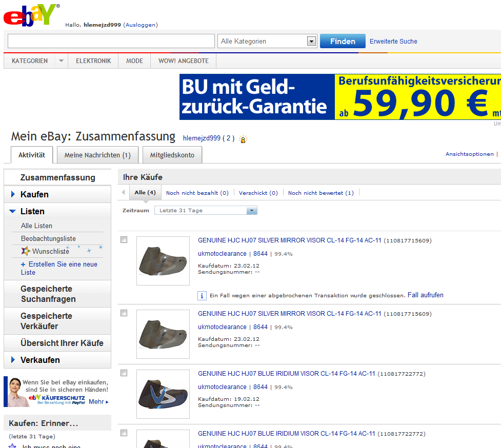The height and width of the screenshot is (448, 501).
Task: Click the Käuferschutz banner image
Action: (57, 392)
